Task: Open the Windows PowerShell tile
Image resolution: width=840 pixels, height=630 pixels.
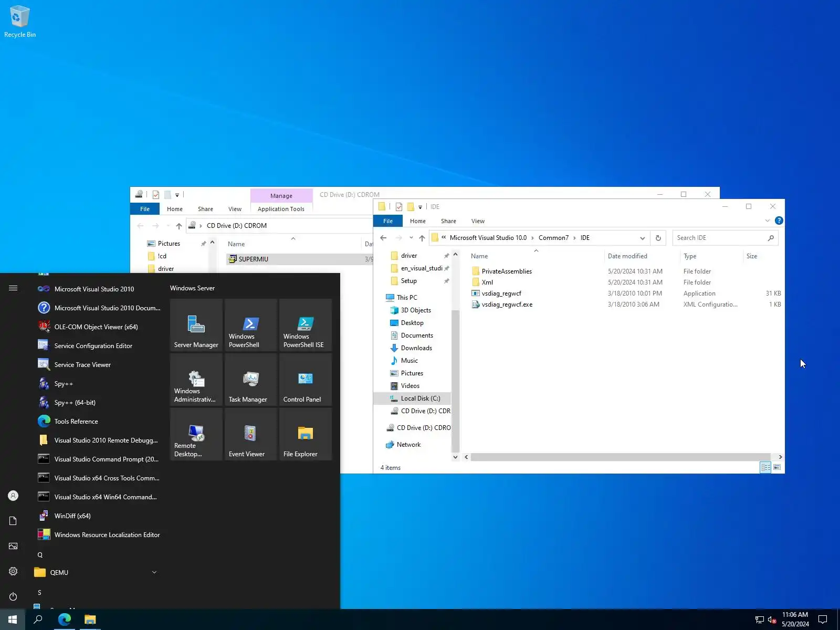Action: [x=251, y=325]
